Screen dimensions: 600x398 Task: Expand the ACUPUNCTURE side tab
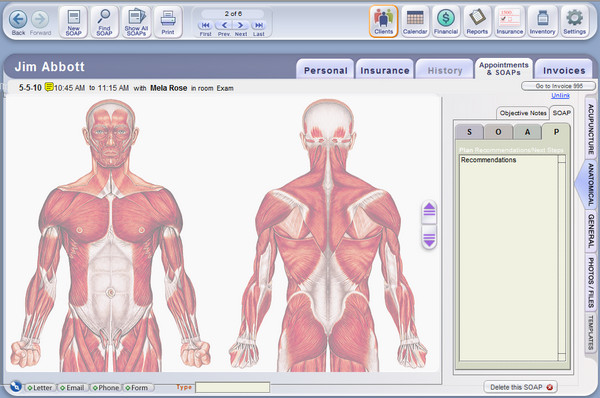(x=591, y=129)
